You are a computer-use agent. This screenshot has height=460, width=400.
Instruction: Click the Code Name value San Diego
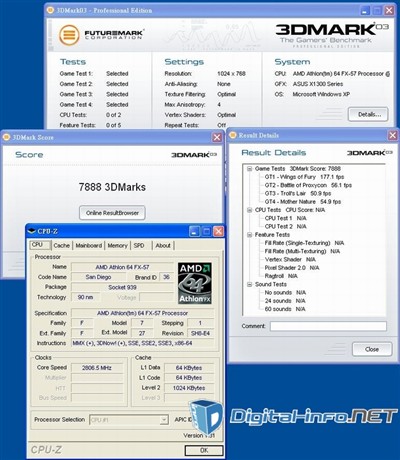[x=98, y=277]
